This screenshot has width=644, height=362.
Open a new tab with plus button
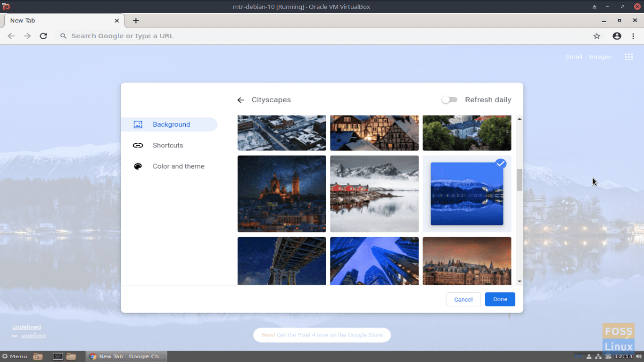point(136,21)
